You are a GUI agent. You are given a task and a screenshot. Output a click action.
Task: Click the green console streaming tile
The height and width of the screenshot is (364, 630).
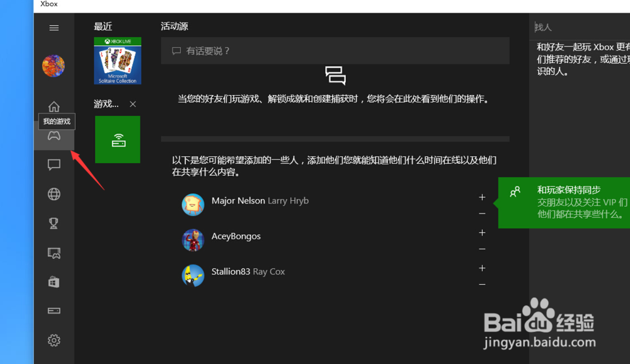point(118,139)
